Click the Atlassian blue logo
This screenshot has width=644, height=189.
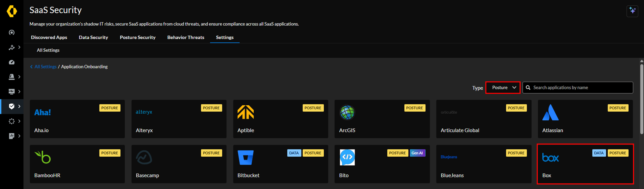point(550,112)
